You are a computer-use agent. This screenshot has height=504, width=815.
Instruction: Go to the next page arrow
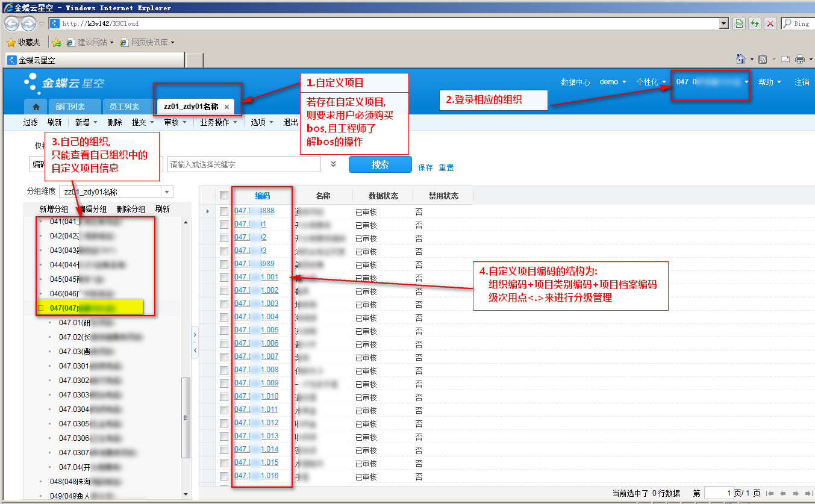[x=795, y=493]
